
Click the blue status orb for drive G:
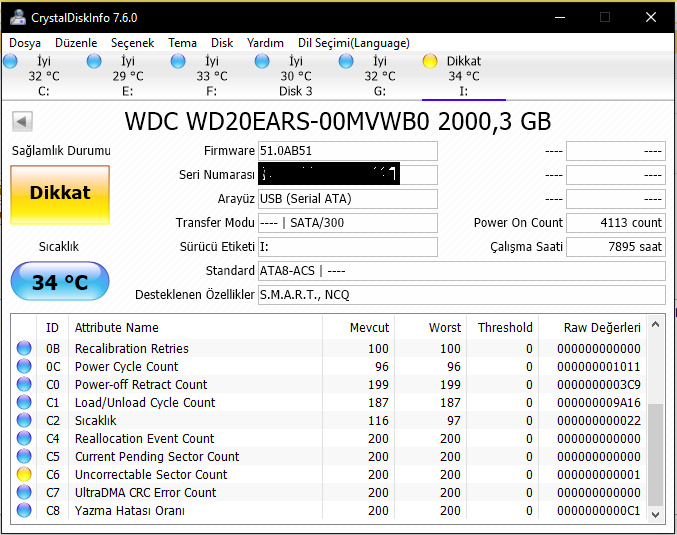pos(346,61)
